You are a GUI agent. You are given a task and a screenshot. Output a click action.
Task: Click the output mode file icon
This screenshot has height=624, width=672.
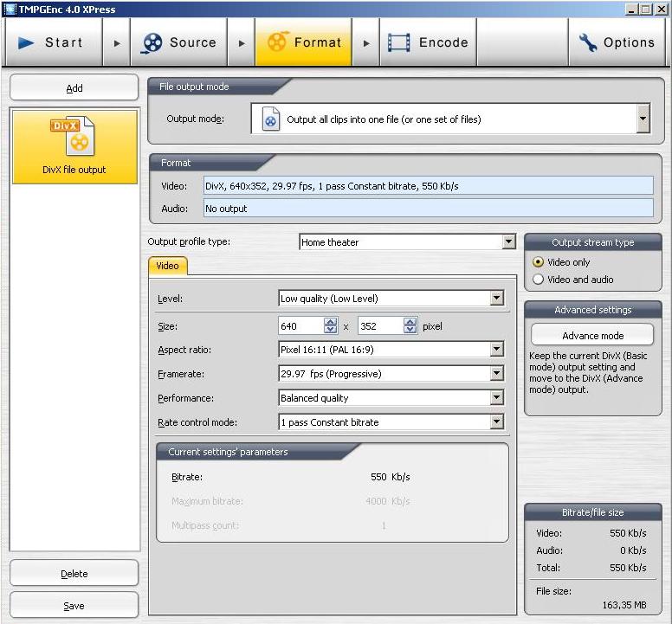coord(271,119)
